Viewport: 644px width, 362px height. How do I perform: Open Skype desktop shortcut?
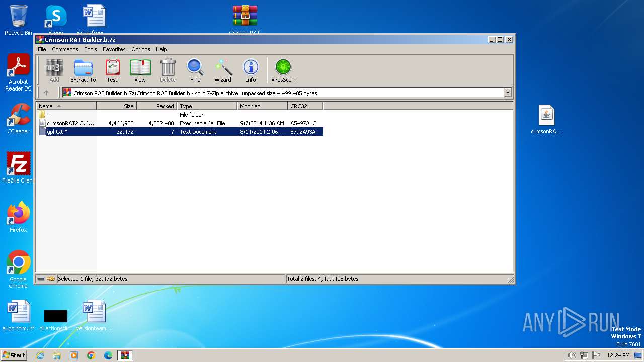click(55, 20)
